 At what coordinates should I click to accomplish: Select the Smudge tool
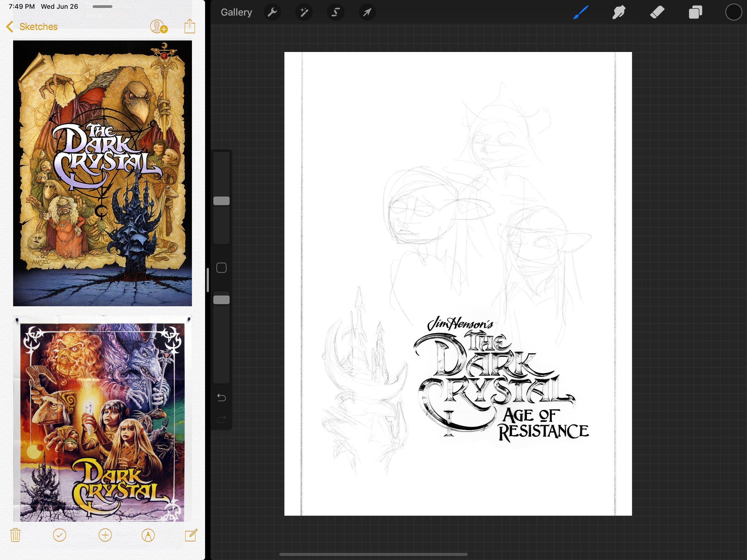click(x=619, y=13)
